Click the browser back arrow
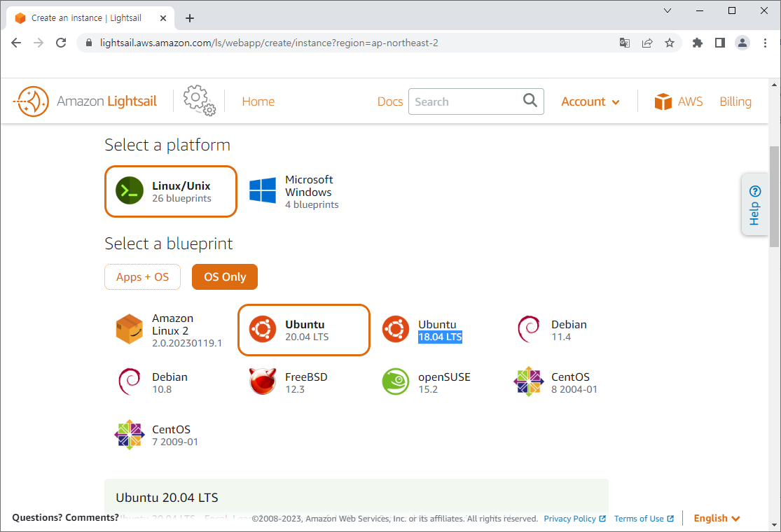Viewport: 781px width, 532px height. click(x=16, y=43)
